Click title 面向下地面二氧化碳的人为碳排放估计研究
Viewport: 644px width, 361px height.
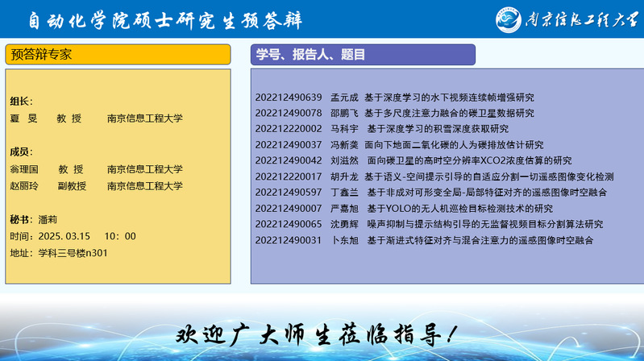click(x=454, y=144)
